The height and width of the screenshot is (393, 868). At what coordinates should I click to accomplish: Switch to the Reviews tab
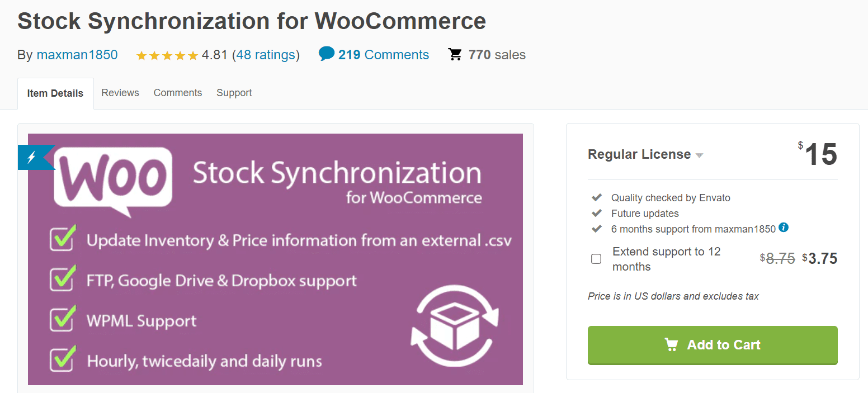(120, 93)
